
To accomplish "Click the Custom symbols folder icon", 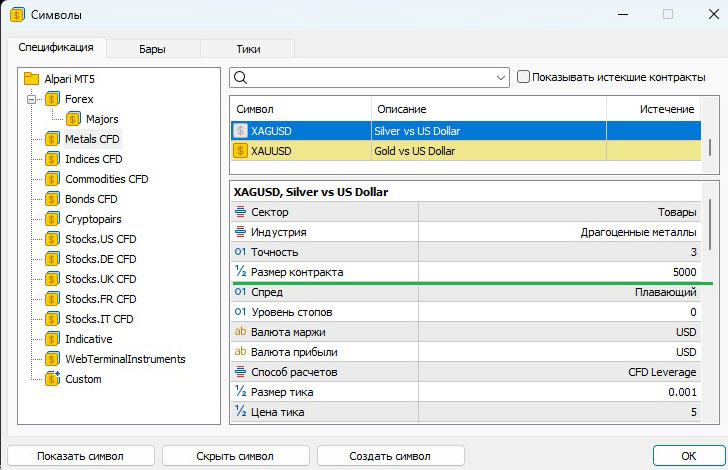I will (52, 379).
